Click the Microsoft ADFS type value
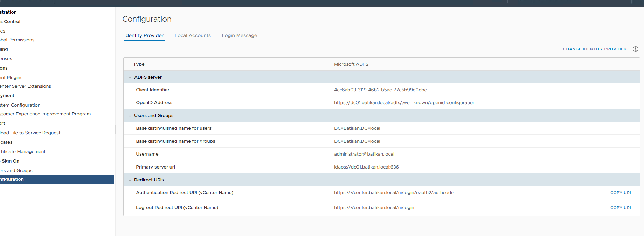Screen dimensions: 644x236 click(351, 64)
